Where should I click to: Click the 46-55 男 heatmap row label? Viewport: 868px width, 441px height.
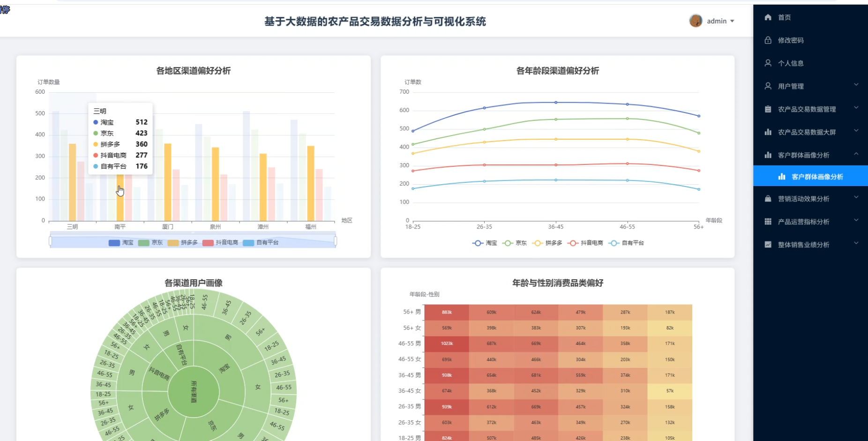point(410,344)
